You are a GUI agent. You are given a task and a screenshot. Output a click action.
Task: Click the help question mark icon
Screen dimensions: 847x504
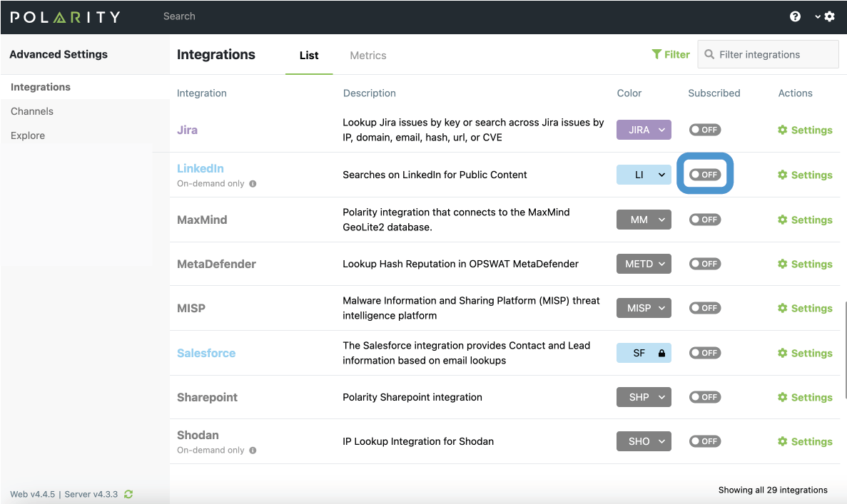[795, 16]
